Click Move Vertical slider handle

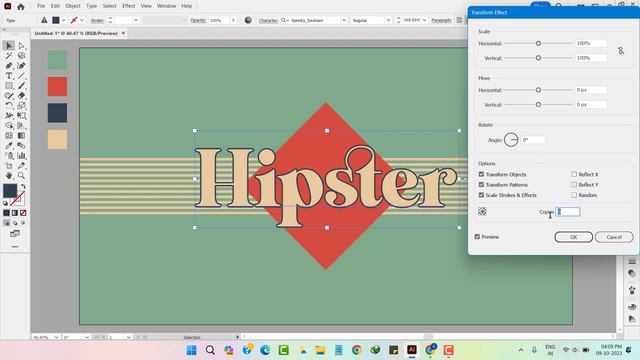pyautogui.click(x=538, y=105)
